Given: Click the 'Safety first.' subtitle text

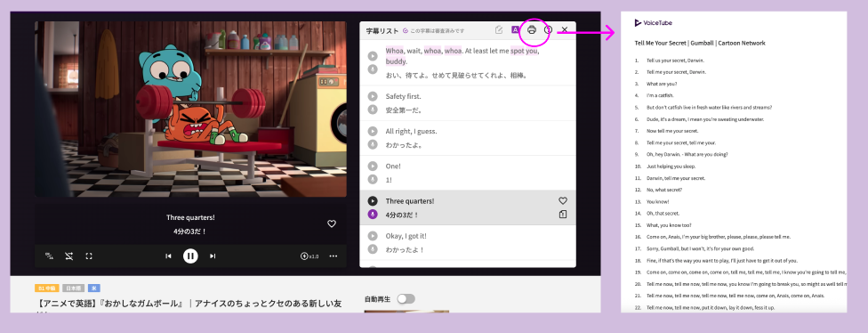Looking at the screenshot, I should tap(404, 96).
